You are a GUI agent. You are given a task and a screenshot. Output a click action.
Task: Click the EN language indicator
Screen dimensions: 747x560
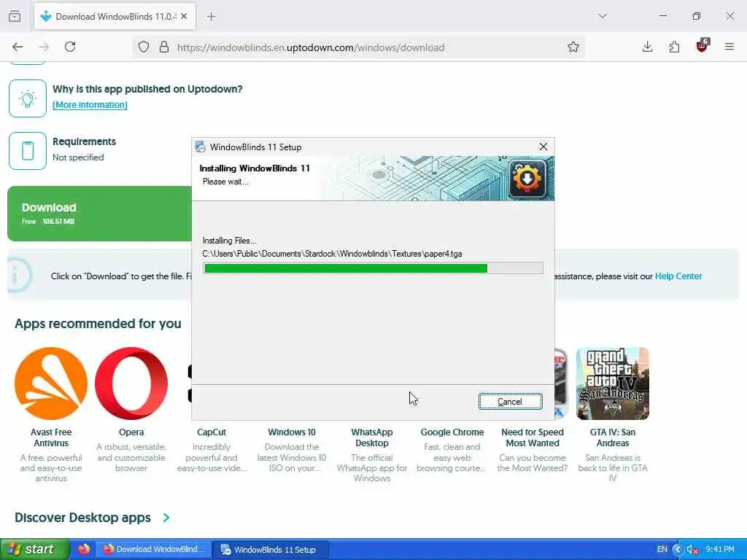point(662,549)
